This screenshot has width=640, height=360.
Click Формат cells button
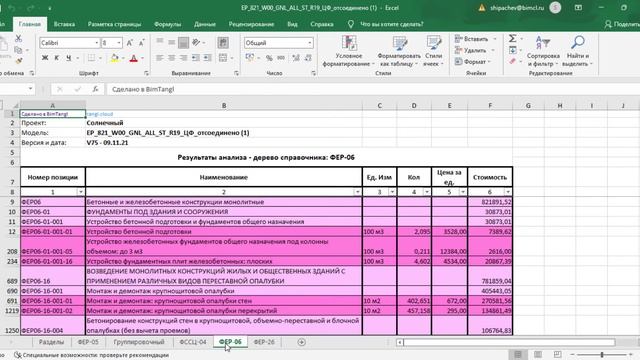[x=473, y=62]
